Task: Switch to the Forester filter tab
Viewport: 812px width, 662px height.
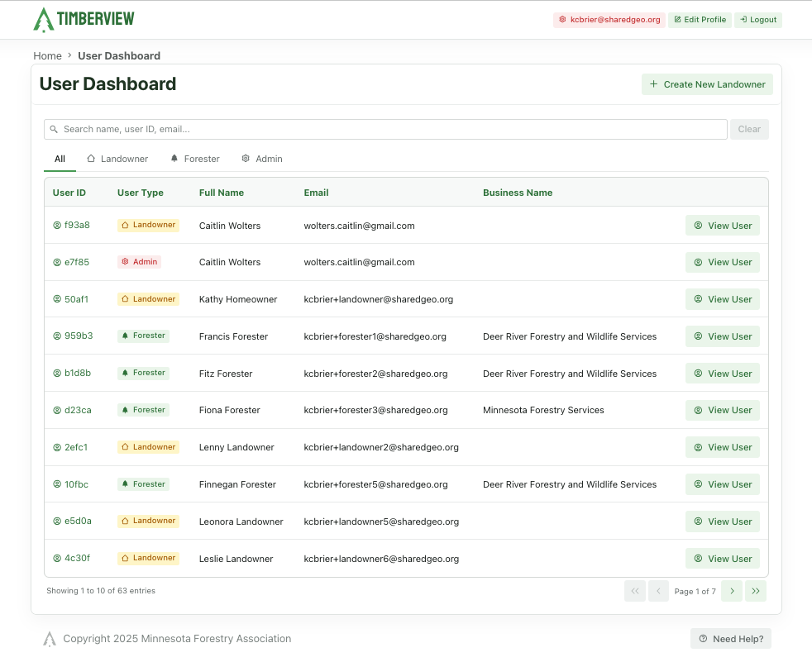Action: [194, 159]
